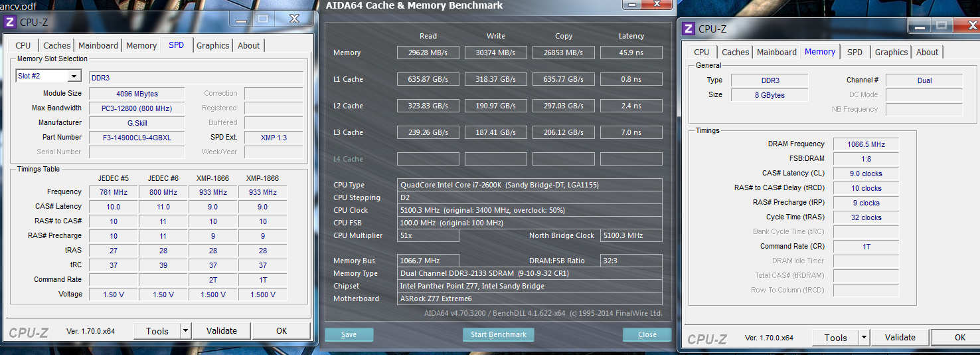Open SPD tab in right CPU-Z window
Image resolution: width=980 pixels, height=355 pixels.
[x=855, y=52]
